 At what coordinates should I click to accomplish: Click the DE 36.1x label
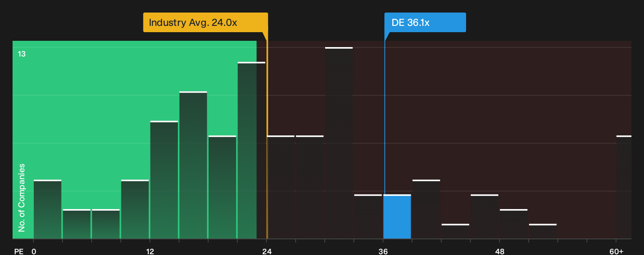pyautogui.click(x=425, y=22)
